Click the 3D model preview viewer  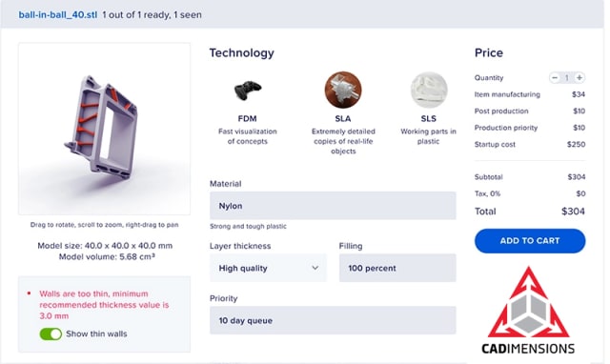[104, 129]
